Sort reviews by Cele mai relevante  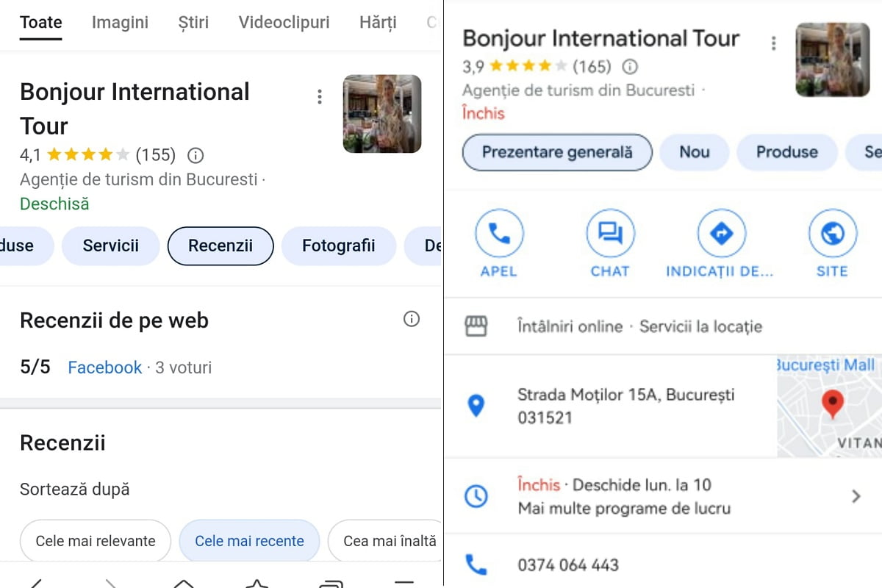(96, 541)
